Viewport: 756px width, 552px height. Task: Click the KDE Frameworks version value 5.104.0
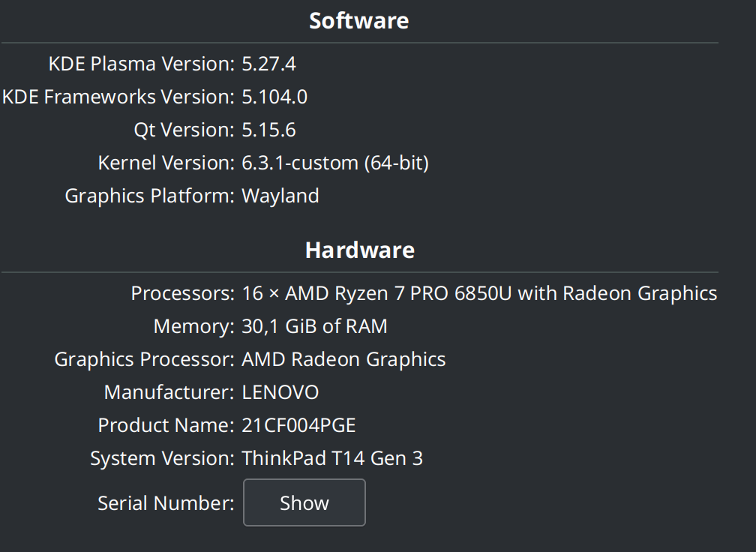tap(274, 97)
